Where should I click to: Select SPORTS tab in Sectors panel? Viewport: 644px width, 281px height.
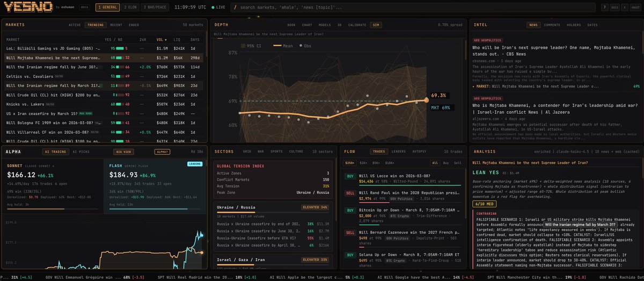pos(276,152)
